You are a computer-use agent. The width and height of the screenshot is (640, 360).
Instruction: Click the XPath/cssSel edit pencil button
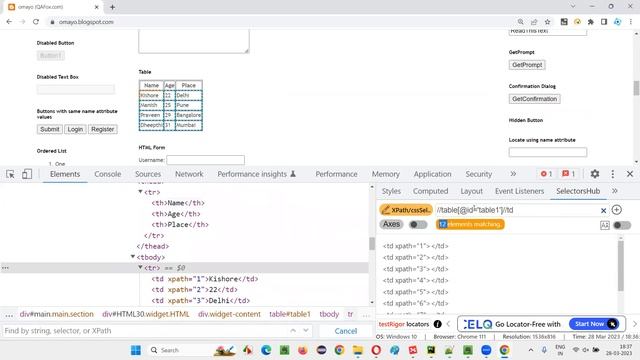tap(406, 210)
